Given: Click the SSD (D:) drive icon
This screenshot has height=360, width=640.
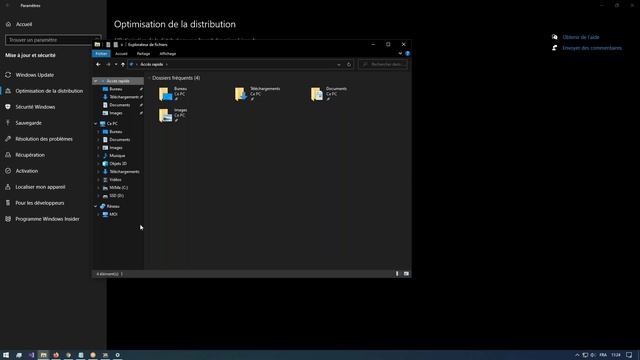Looking at the screenshot, I should pyautogui.click(x=105, y=196).
